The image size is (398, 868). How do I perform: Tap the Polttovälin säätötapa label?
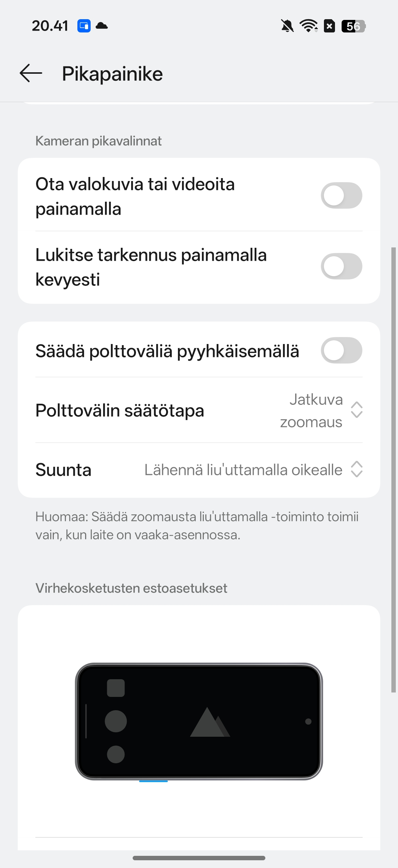120,410
